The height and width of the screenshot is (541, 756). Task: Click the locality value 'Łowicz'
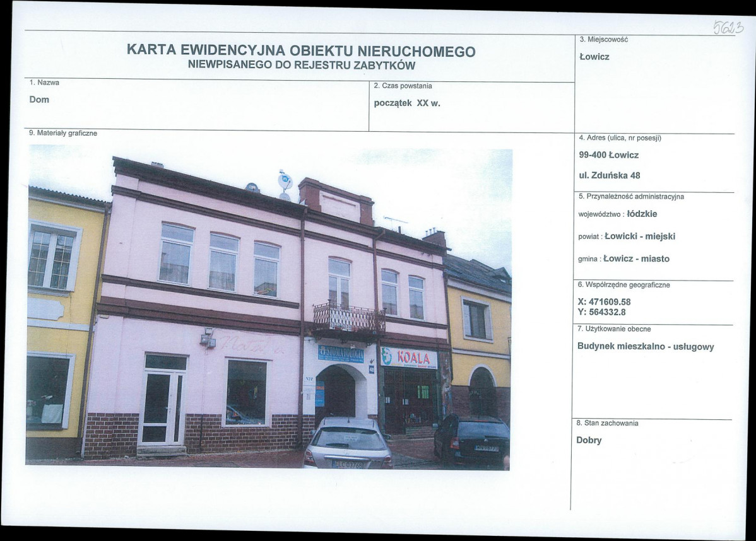(x=594, y=57)
